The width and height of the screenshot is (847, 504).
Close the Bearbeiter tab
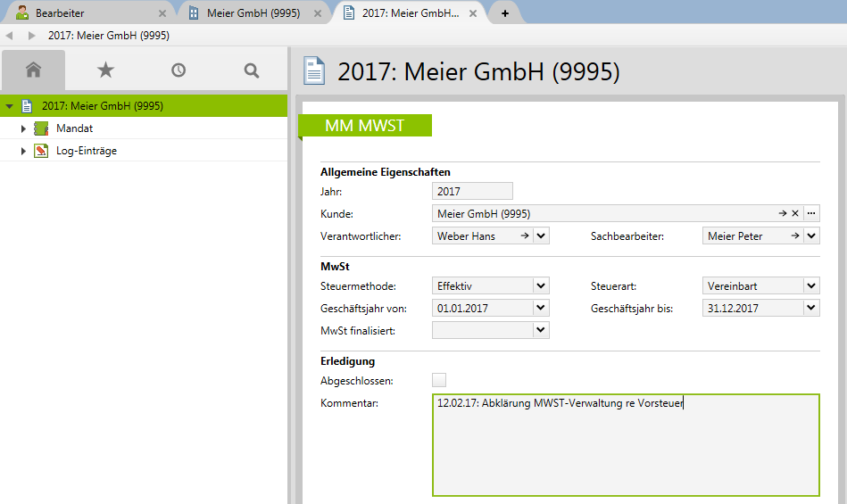(x=162, y=13)
